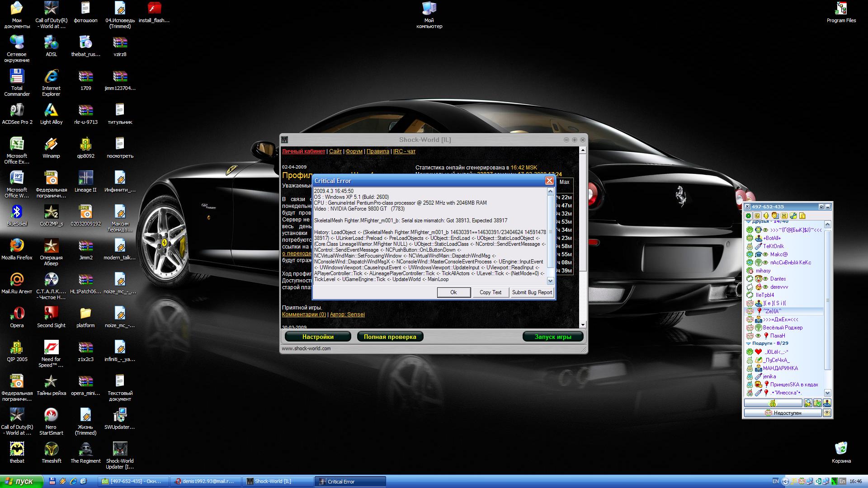Open the Форум link in launcher menu
Image resolution: width=868 pixels, height=488 pixels.
(x=354, y=151)
